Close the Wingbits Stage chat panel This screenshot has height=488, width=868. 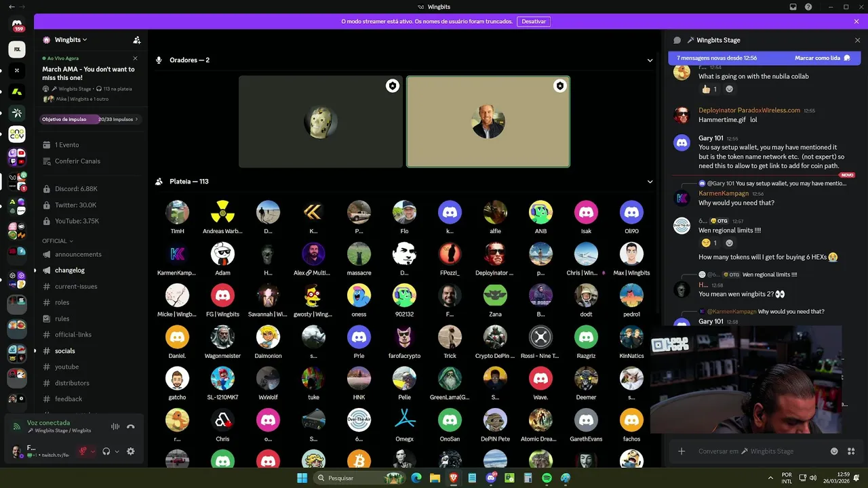click(857, 40)
